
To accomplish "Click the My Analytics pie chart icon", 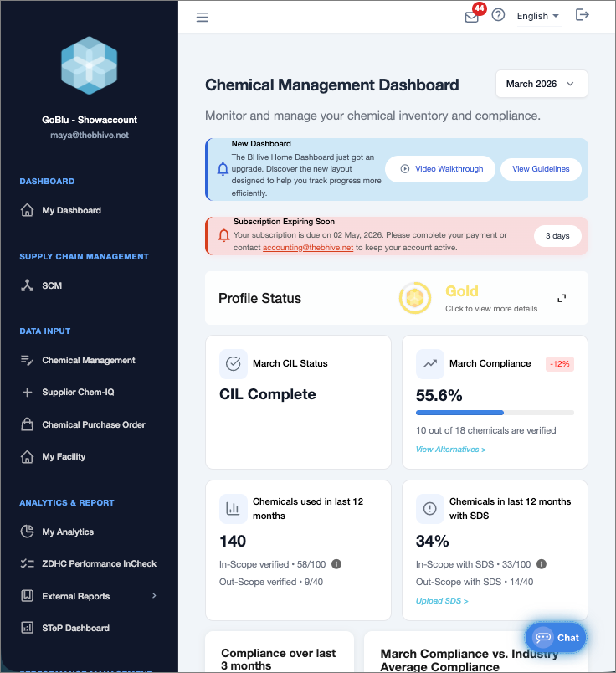I will 27,532.
